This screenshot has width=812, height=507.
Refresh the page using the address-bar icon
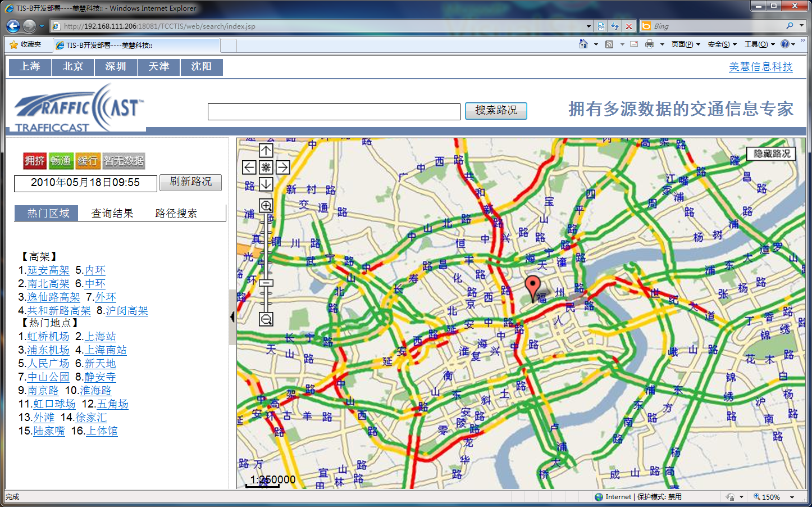[615, 26]
